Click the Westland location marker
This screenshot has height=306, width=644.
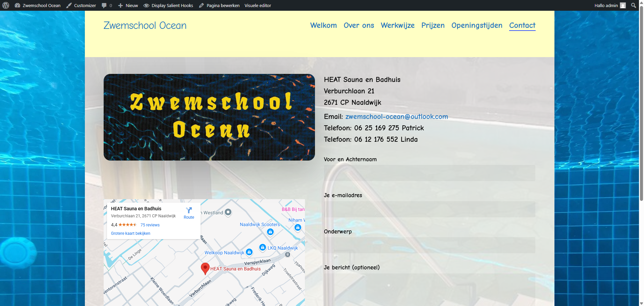(228, 212)
